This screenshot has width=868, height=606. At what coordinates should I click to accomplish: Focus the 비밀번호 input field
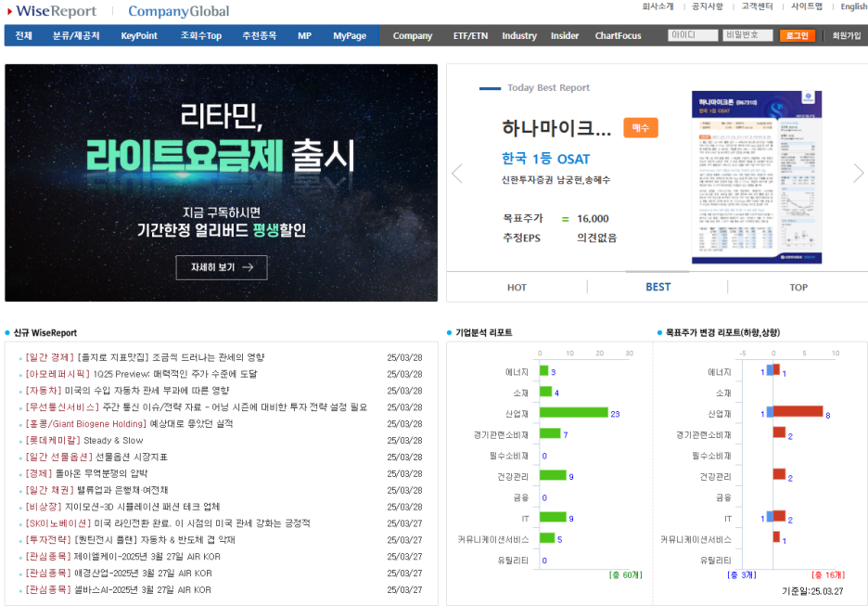[747, 35]
